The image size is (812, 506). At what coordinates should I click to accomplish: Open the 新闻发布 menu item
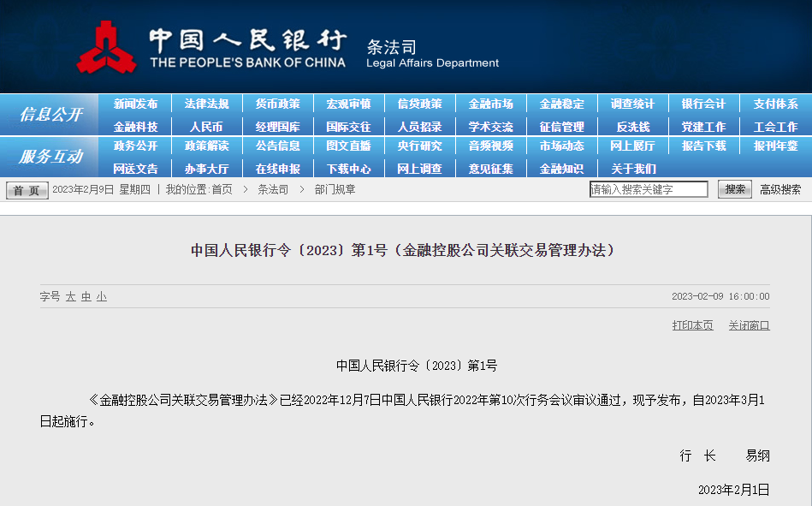[x=135, y=104]
